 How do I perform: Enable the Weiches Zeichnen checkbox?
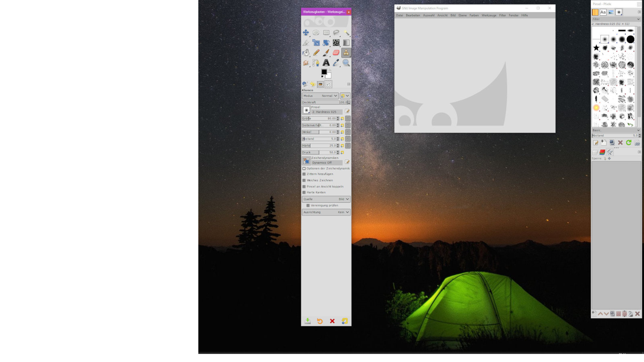click(304, 180)
